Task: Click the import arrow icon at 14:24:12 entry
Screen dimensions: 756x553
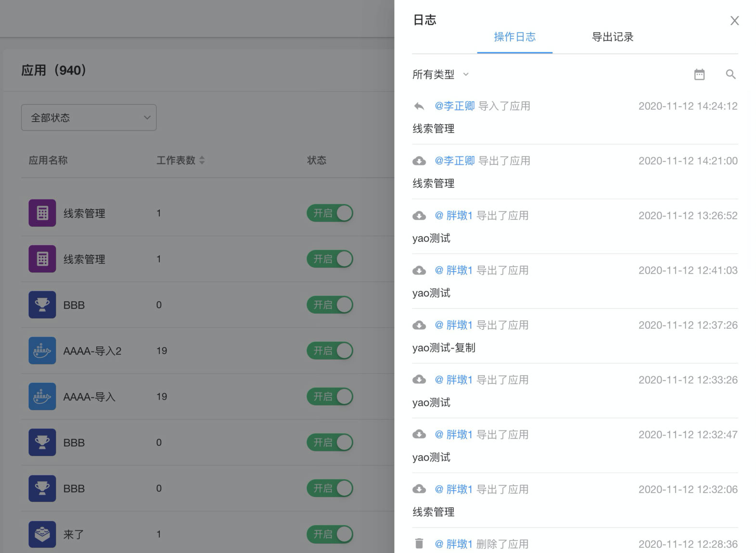Action: point(419,106)
